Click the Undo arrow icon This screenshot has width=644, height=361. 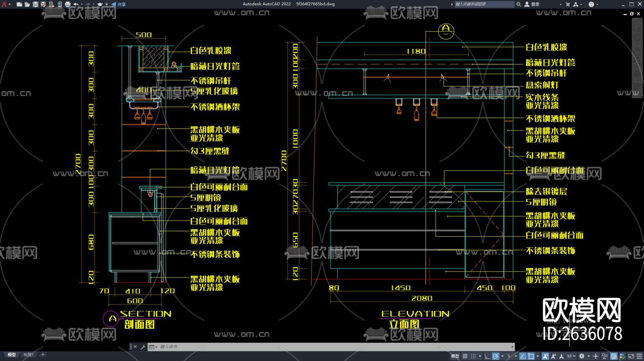point(76,4)
